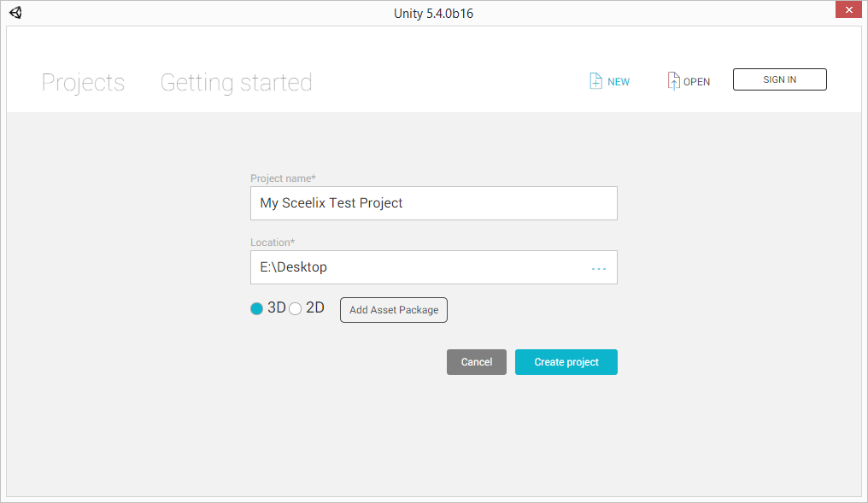Select the 2D radio button
Screen dimensions: 868x503
point(295,308)
